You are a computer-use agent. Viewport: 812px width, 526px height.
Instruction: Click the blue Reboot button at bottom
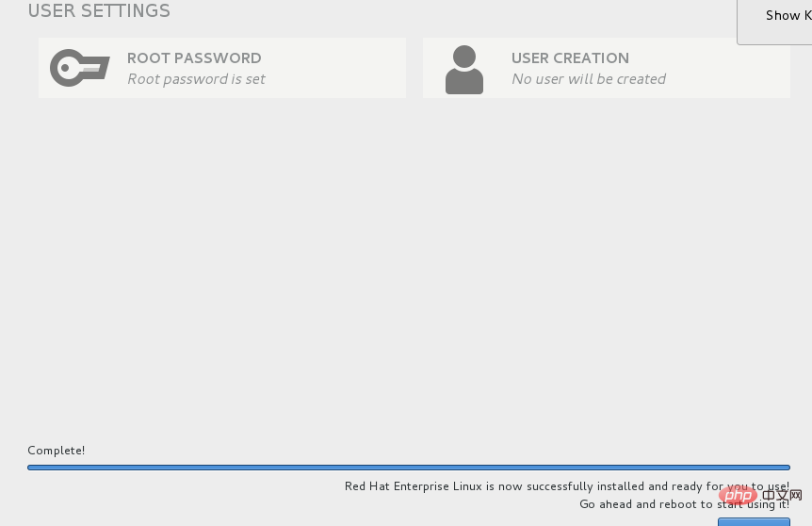(754, 522)
